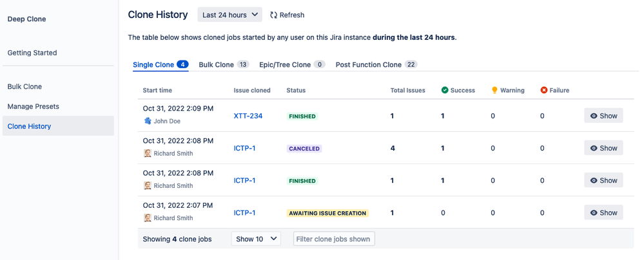This screenshot has height=260, width=644.
Task: Focus the Filter clone jobs shown field
Action: [334, 239]
